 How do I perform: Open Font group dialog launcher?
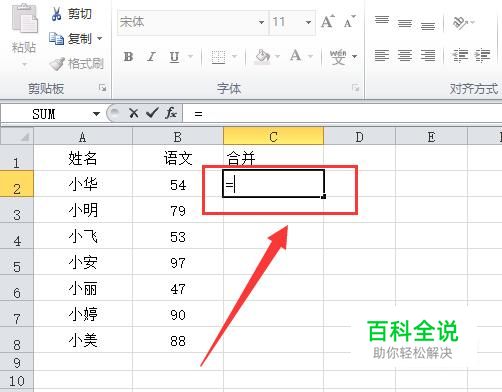[x=356, y=88]
